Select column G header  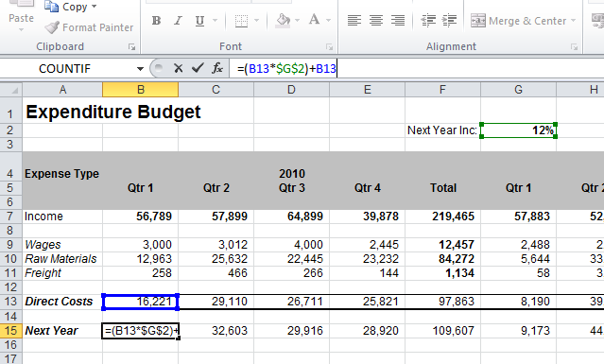(519, 90)
